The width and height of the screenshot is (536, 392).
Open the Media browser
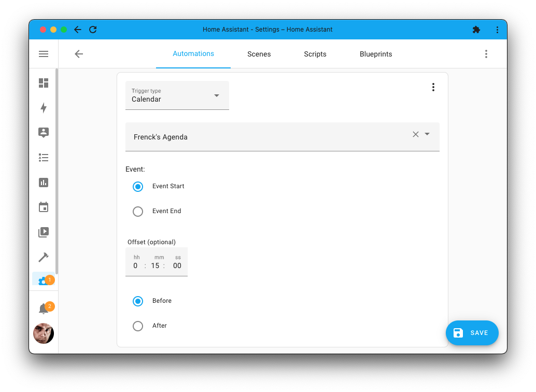click(x=44, y=232)
